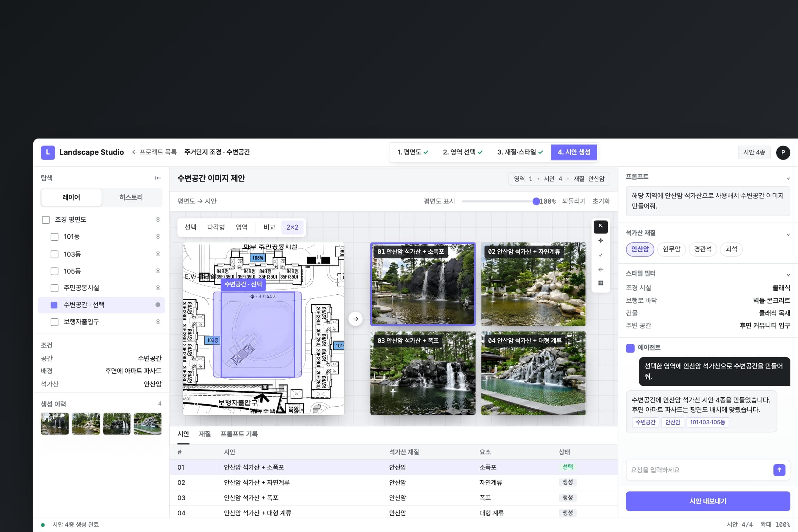The image size is (798, 532).
Task: Click the Landscape Studio L logo
Action: [x=48, y=152]
